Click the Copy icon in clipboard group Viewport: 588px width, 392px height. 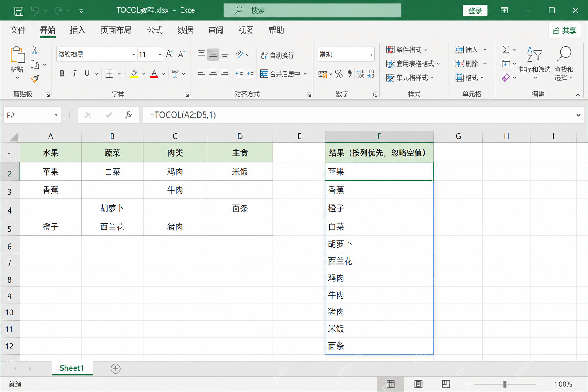point(35,65)
